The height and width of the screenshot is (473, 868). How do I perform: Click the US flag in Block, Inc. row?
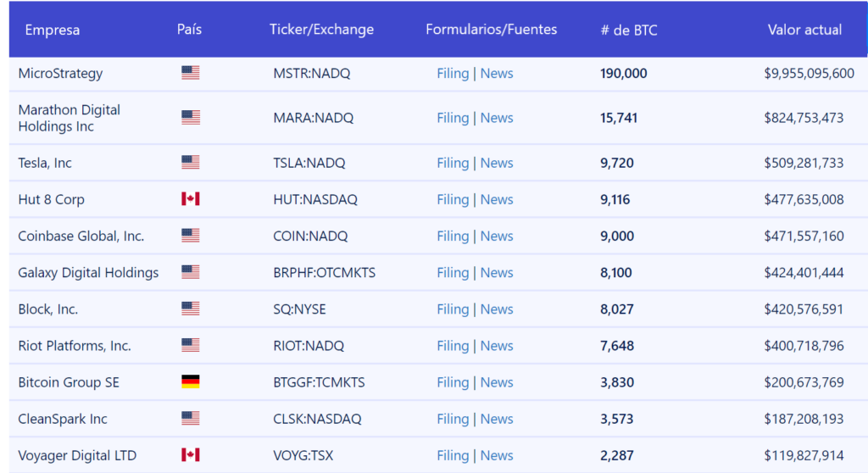(191, 309)
